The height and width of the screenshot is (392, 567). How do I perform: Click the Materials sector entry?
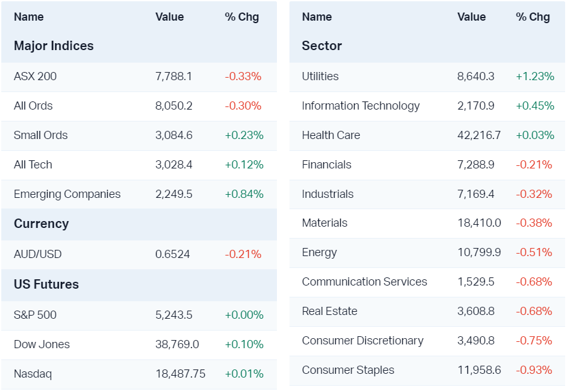[x=325, y=223]
